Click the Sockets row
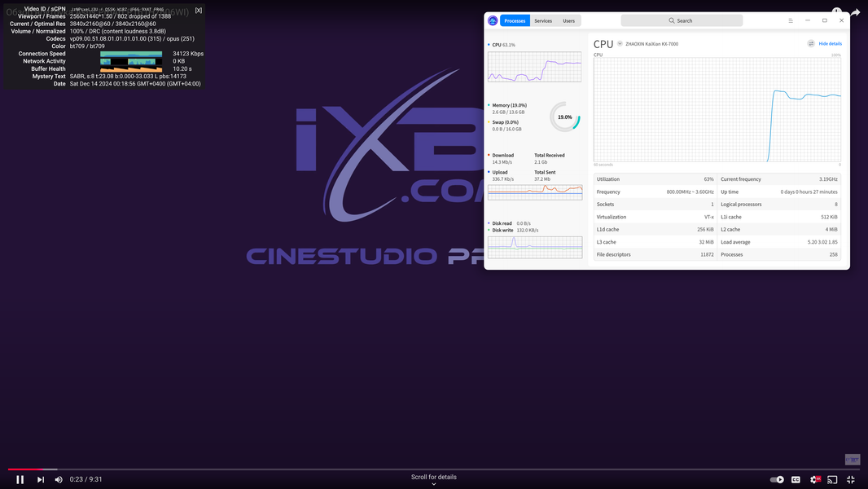Screen dimensions: 868x489 655,205
